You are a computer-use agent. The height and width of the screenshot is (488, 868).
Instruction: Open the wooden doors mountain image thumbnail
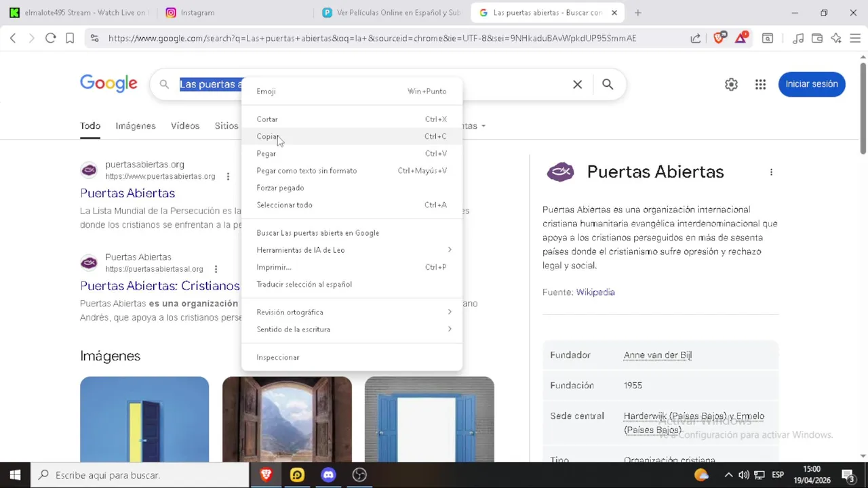pyautogui.click(x=287, y=420)
